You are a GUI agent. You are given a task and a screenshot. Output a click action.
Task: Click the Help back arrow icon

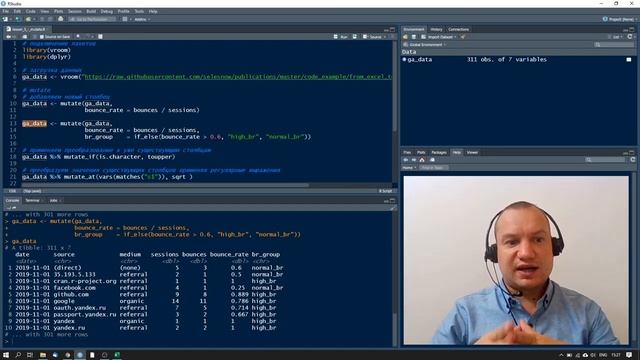click(x=406, y=160)
